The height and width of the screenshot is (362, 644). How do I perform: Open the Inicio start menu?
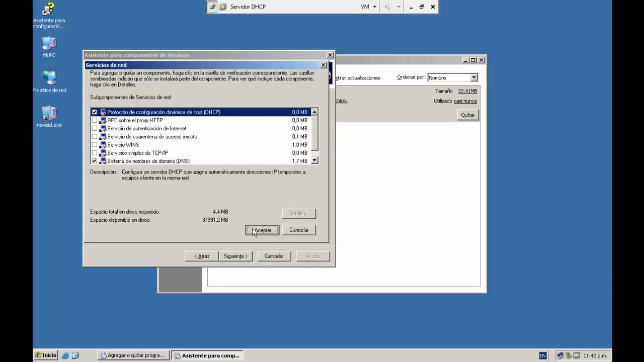45,355
